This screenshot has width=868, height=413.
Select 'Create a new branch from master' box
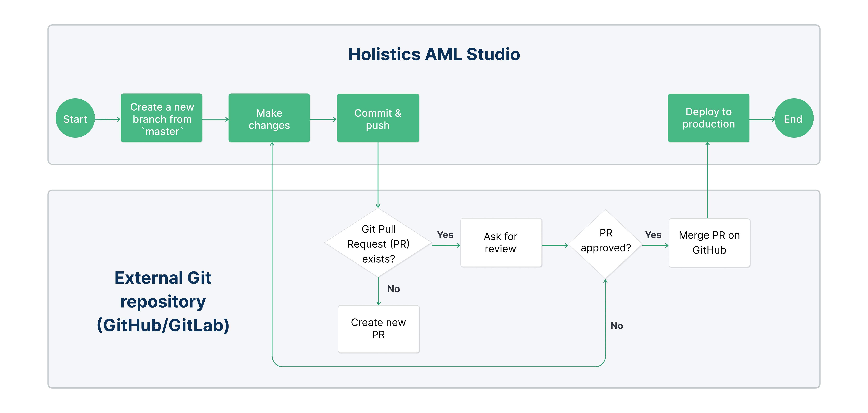tap(161, 118)
